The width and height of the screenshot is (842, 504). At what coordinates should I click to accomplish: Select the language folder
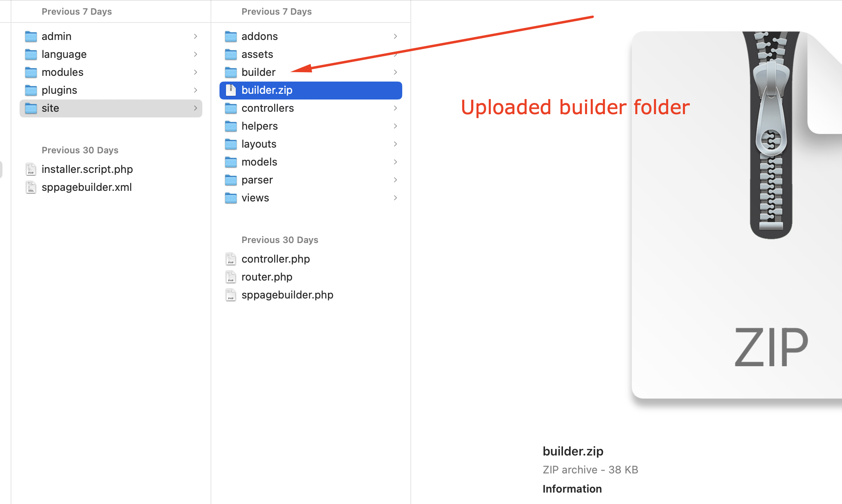click(x=64, y=54)
